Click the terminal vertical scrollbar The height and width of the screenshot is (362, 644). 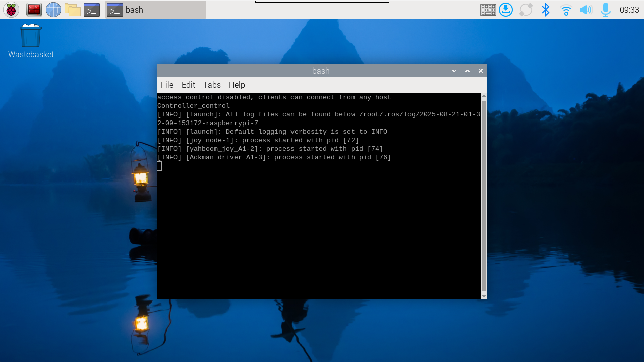tap(484, 196)
